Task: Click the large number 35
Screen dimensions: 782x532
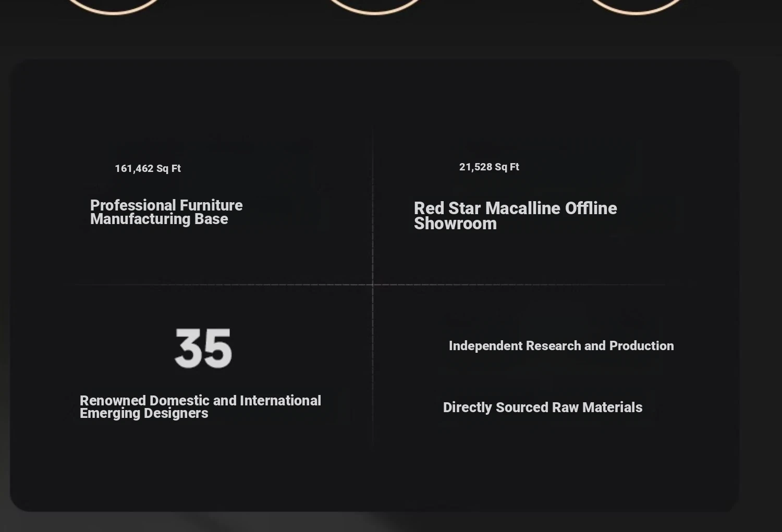Action: tap(203, 348)
